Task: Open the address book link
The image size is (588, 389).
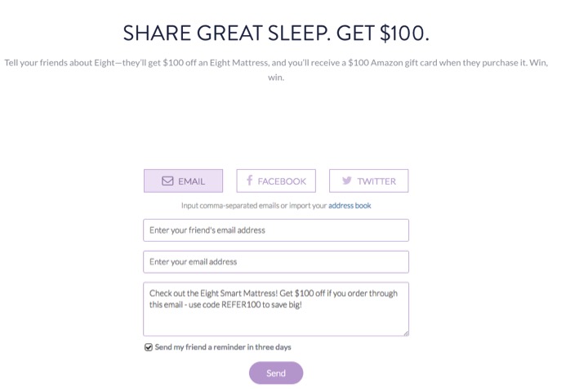Action: pos(350,206)
